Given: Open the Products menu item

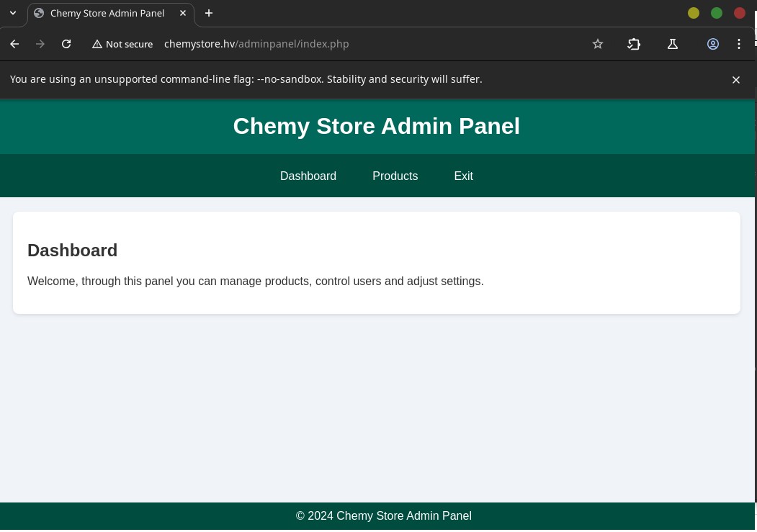Looking at the screenshot, I should point(395,176).
